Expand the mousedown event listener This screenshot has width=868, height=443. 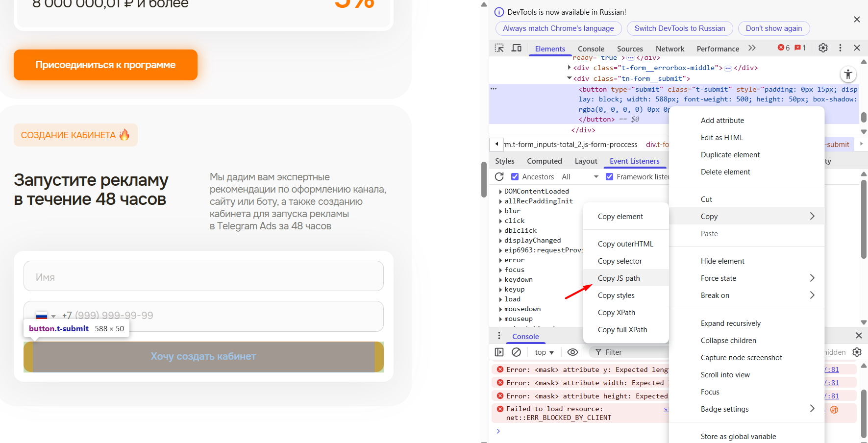[500, 309]
